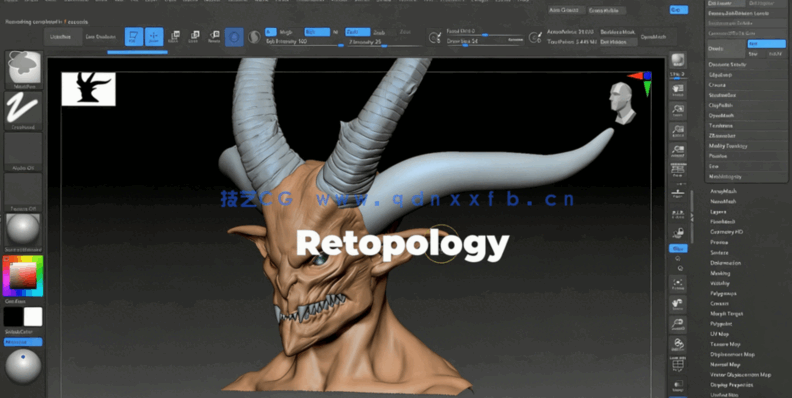This screenshot has height=398, width=792.
Task: Click the Scroll canvas icon
Action: point(677,90)
